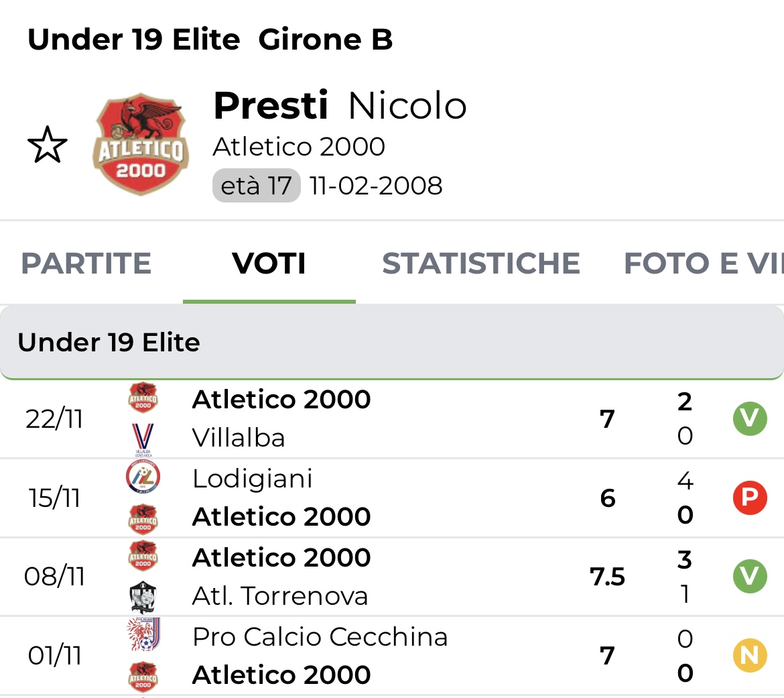Click the large Atletico 2000 club crest
Screen dimensions: 784x698
click(x=141, y=144)
